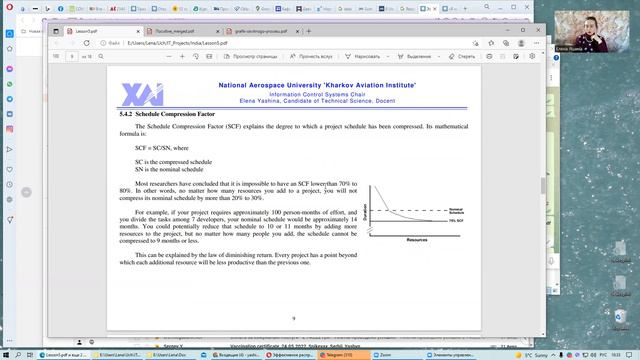
Task: Open Просмотр страницы view options
Action: pos(251,56)
